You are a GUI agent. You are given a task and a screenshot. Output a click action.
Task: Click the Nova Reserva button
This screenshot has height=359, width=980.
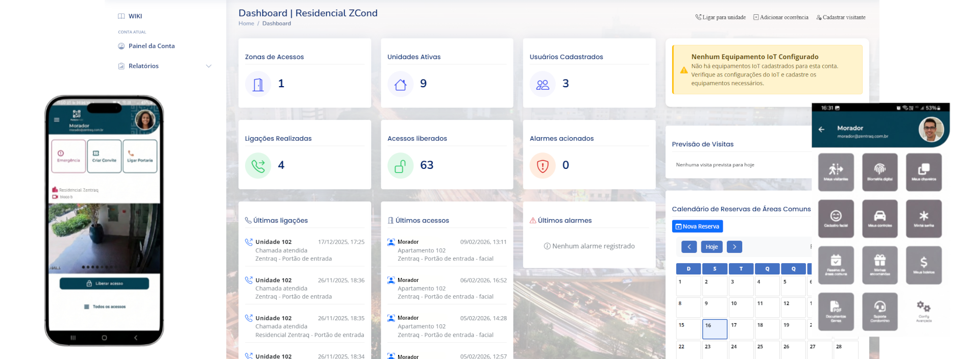(697, 226)
